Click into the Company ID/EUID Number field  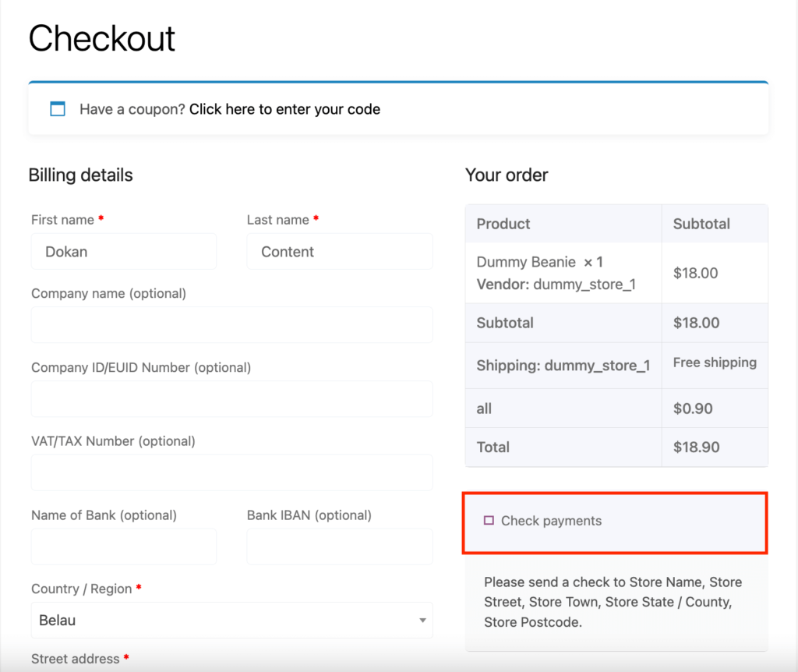click(232, 398)
